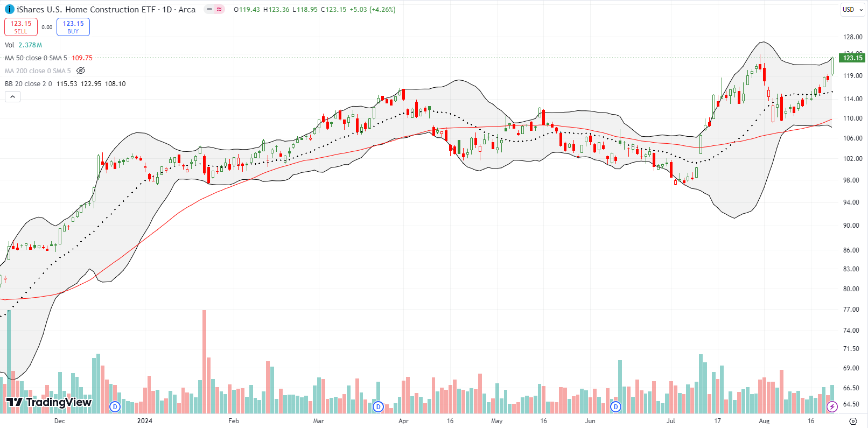Click the pink approximation sign status icon
868x428 pixels.
coord(219,9)
